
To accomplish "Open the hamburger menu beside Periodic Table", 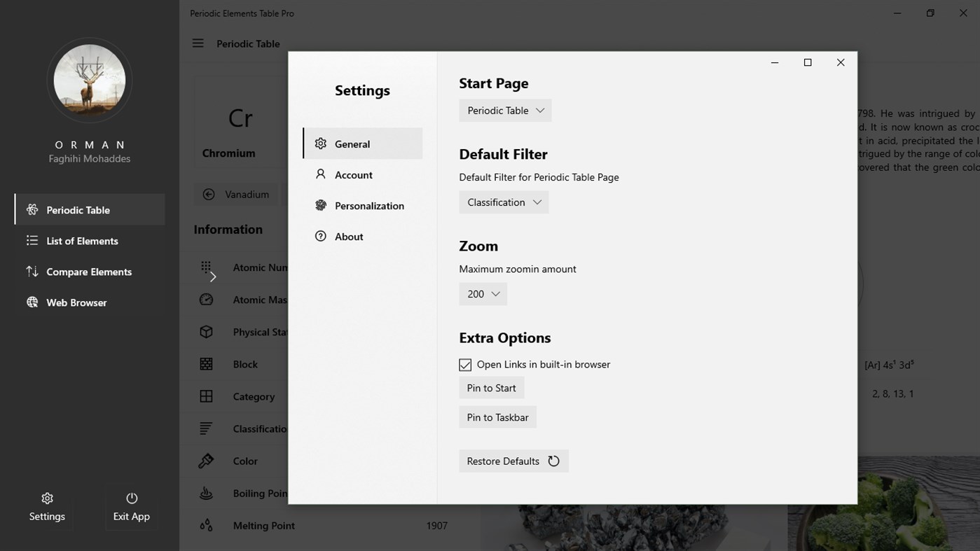I will pyautogui.click(x=198, y=43).
